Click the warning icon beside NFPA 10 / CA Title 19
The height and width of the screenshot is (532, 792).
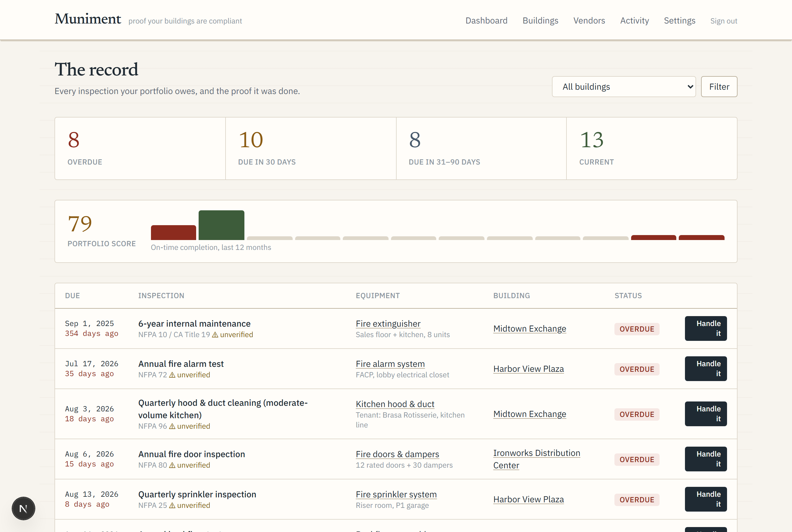pos(215,335)
